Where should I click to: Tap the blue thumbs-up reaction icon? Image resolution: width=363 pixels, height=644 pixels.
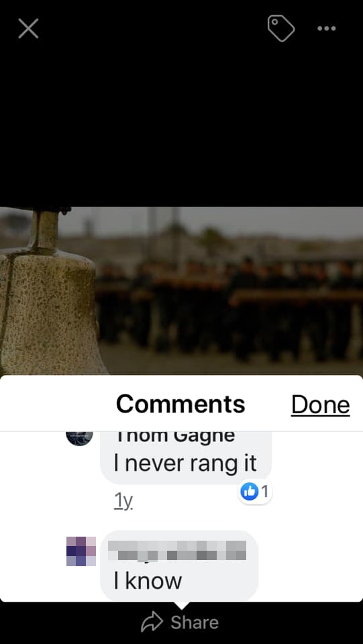(249, 492)
